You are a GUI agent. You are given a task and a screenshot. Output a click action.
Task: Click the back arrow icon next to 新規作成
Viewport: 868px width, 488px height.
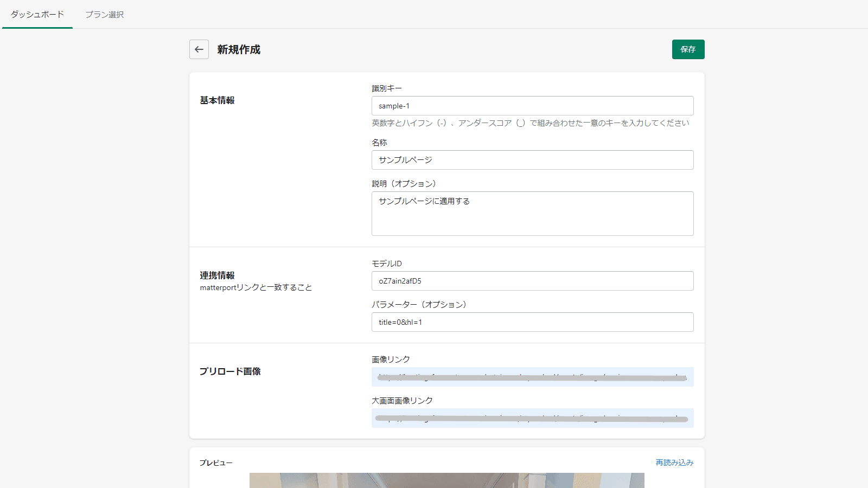[x=199, y=49]
